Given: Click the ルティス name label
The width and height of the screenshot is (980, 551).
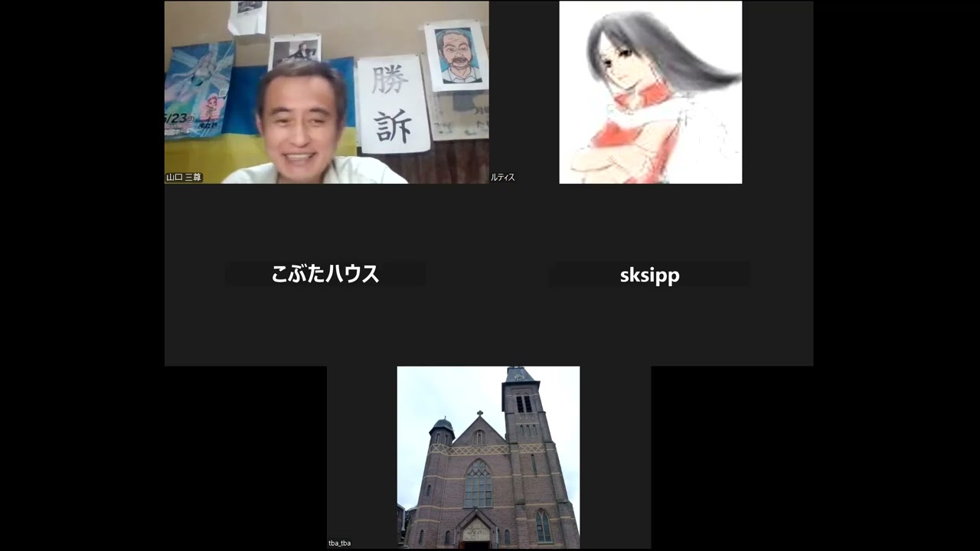Looking at the screenshot, I should point(502,178).
